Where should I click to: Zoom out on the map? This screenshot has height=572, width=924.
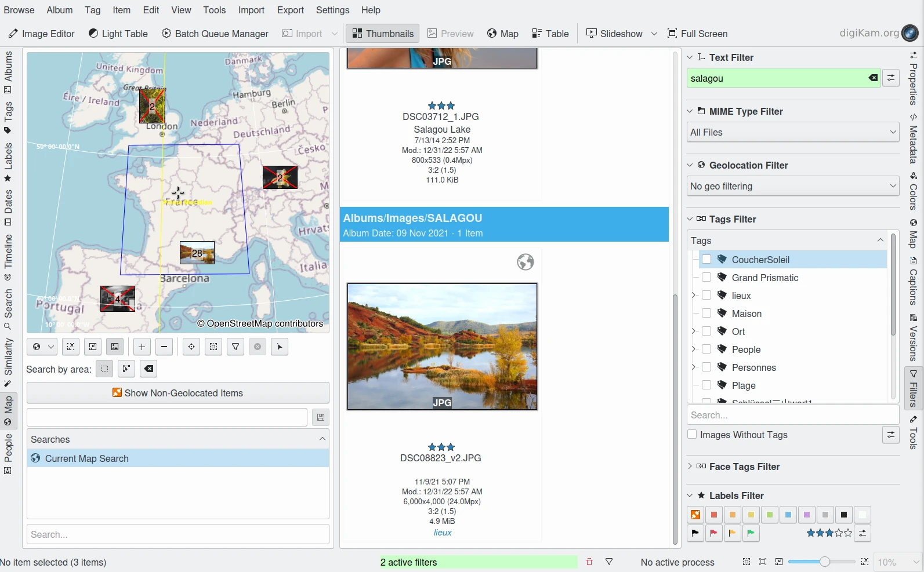(165, 347)
